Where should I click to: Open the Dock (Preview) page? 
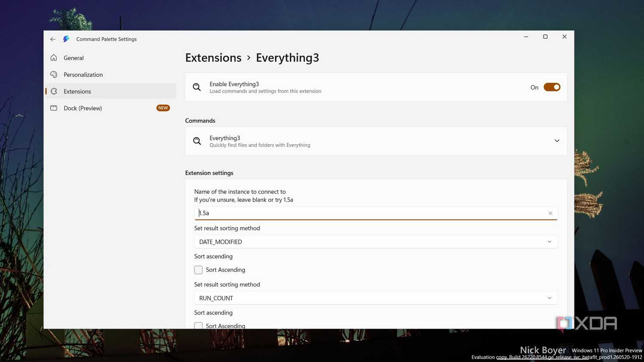pos(111,108)
